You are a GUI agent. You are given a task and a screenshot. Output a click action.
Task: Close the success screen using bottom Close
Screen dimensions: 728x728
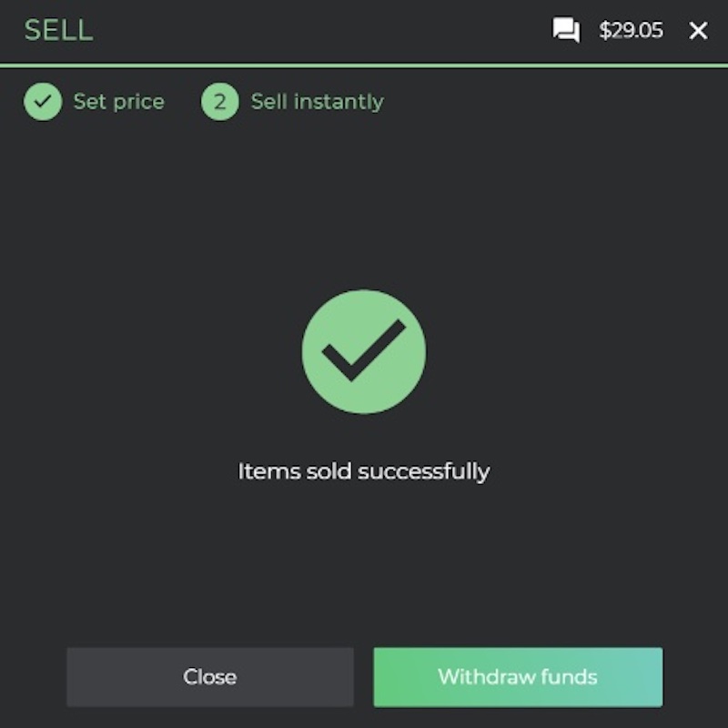(210, 677)
